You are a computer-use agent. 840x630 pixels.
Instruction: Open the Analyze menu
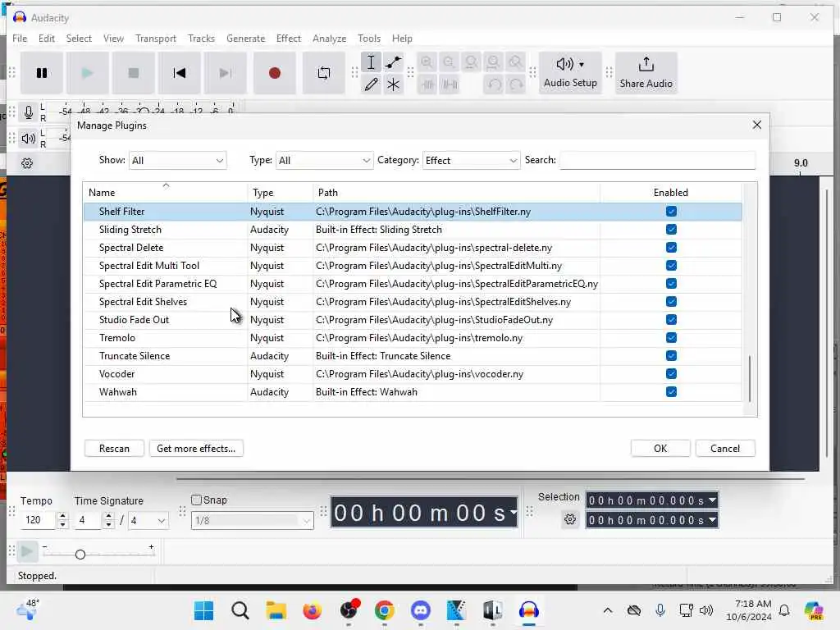click(x=329, y=38)
